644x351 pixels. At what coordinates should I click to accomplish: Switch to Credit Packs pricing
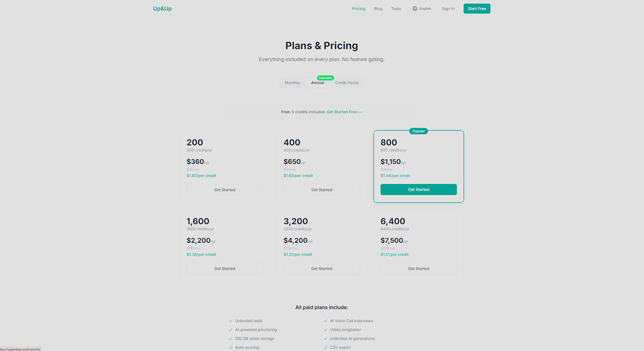point(347,83)
